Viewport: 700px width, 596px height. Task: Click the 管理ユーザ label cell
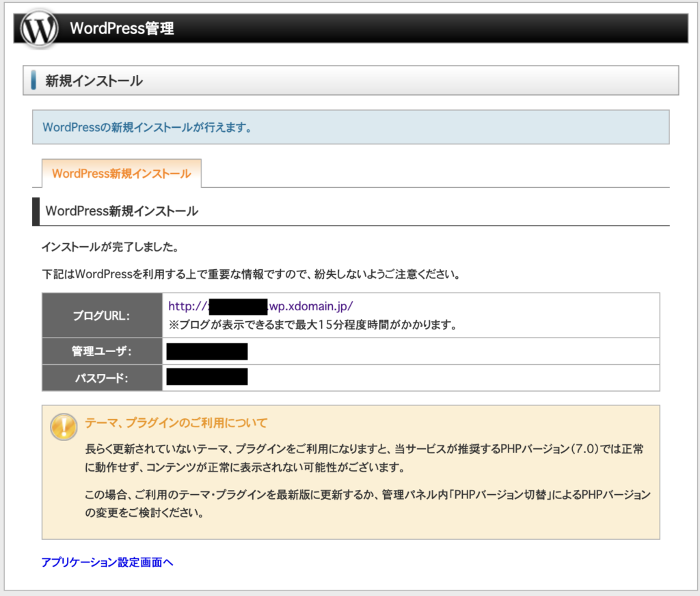[x=101, y=351]
